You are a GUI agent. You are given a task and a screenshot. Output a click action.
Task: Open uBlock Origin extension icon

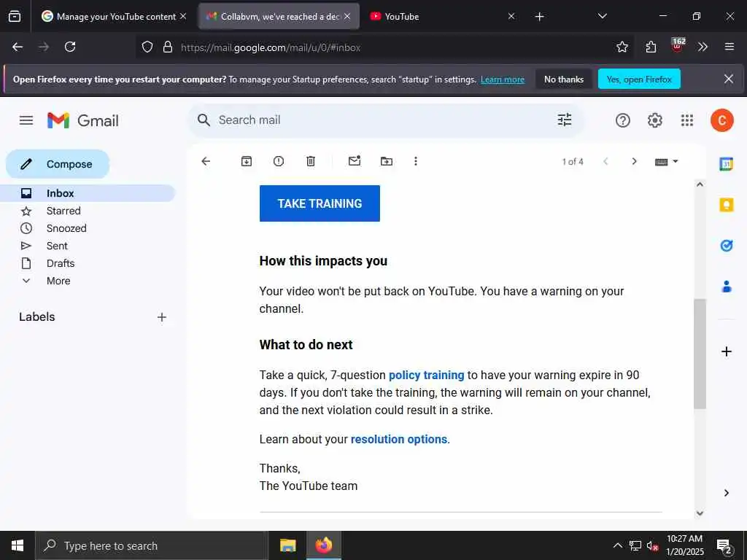(x=678, y=45)
